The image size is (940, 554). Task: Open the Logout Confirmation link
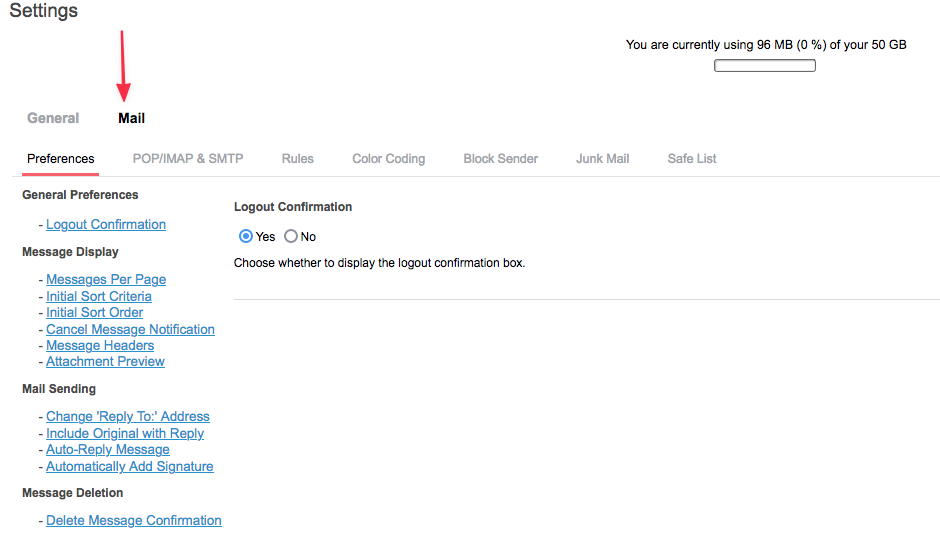click(106, 224)
